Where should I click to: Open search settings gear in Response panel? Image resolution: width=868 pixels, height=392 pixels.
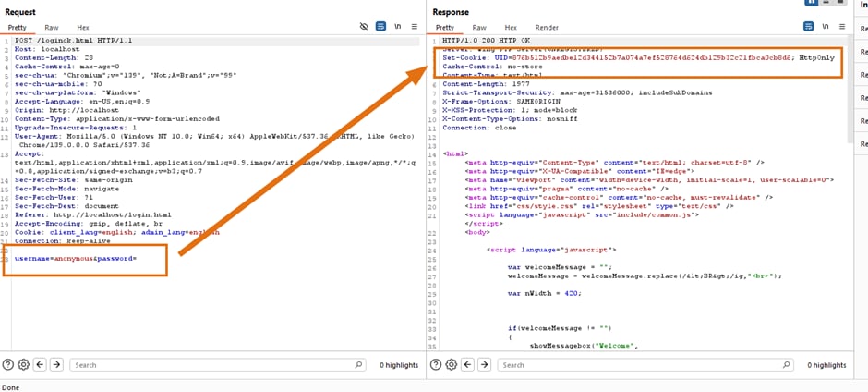[x=451, y=365]
